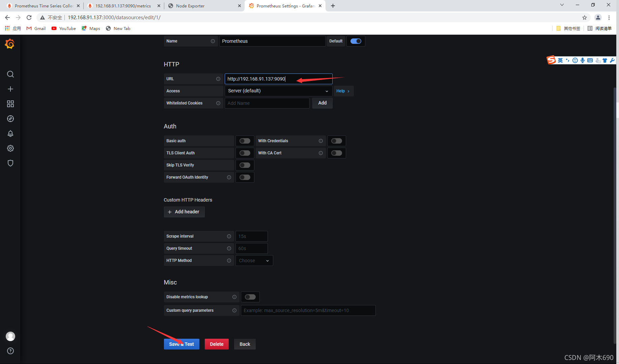Open the Chrome tab search dropdown arrow

tap(562, 5)
